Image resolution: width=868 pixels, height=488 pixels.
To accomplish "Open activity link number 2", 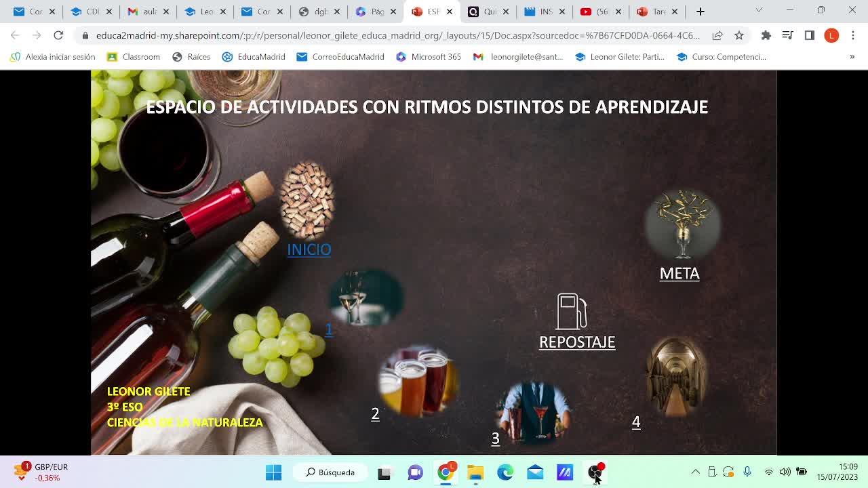I will coord(375,413).
